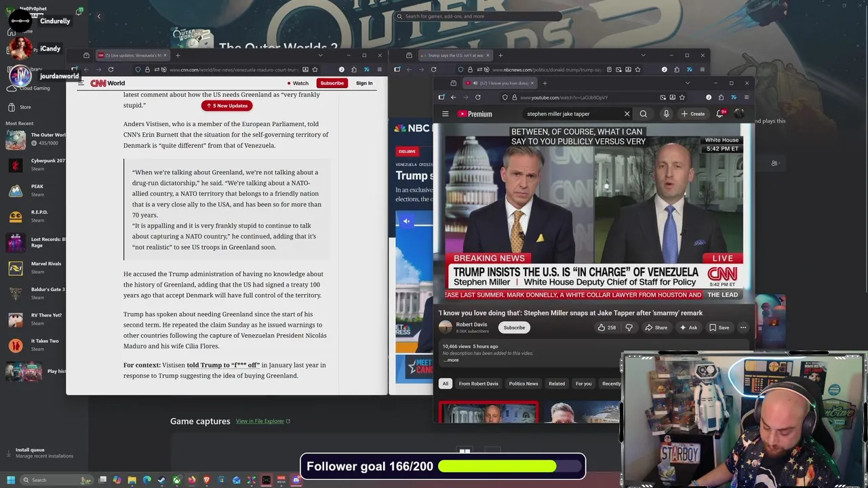Open YouTube notifications bell
This screenshot has height=488, width=868.
click(719, 114)
